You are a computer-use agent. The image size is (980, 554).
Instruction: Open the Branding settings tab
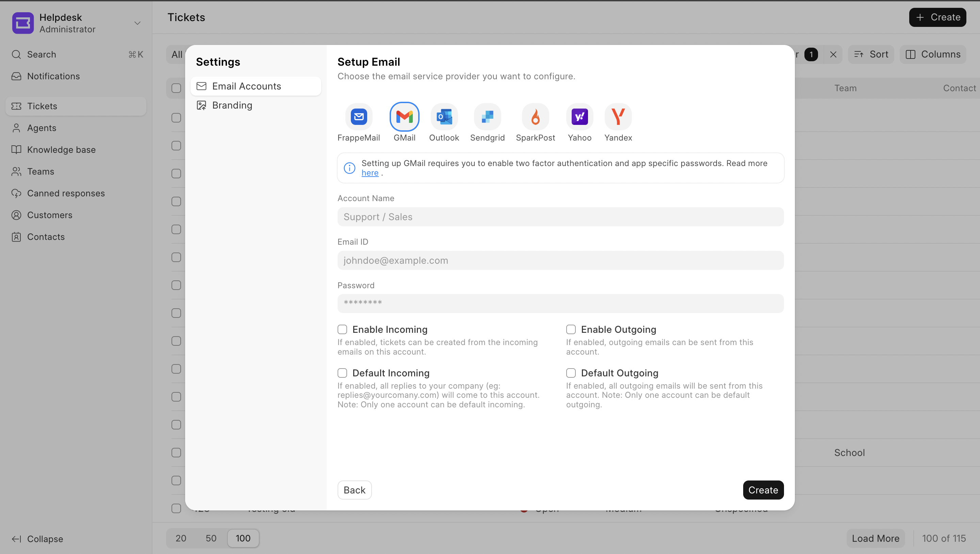(256, 105)
